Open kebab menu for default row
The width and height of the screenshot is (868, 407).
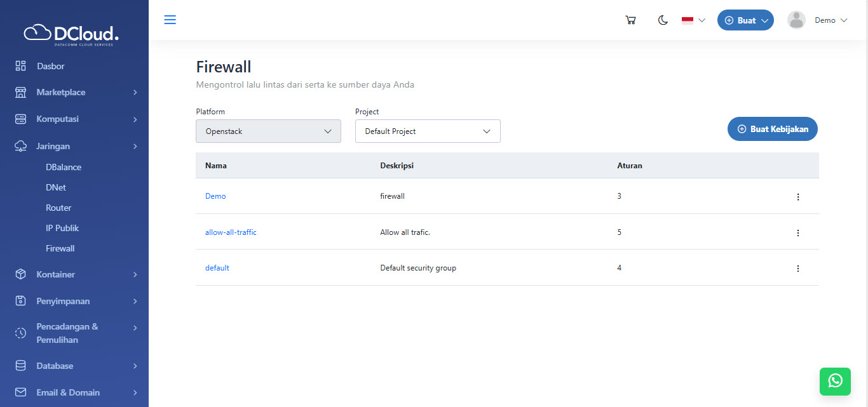point(798,269)
